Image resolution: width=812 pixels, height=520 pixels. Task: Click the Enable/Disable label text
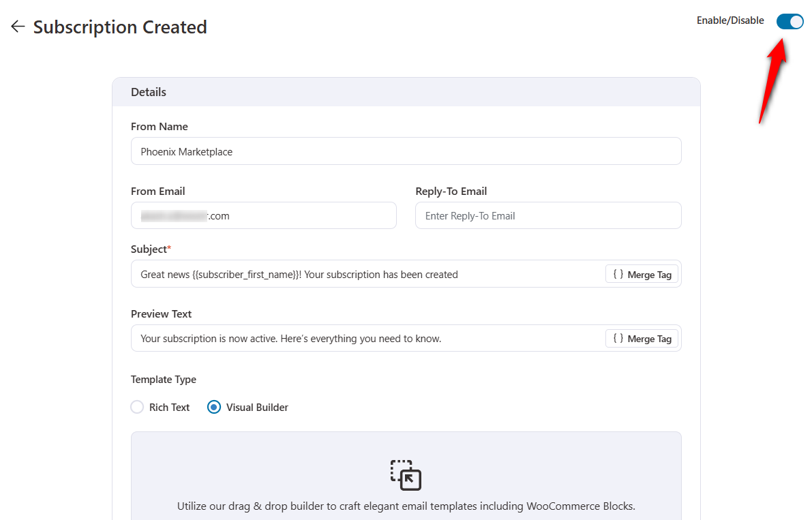[730, 20]
